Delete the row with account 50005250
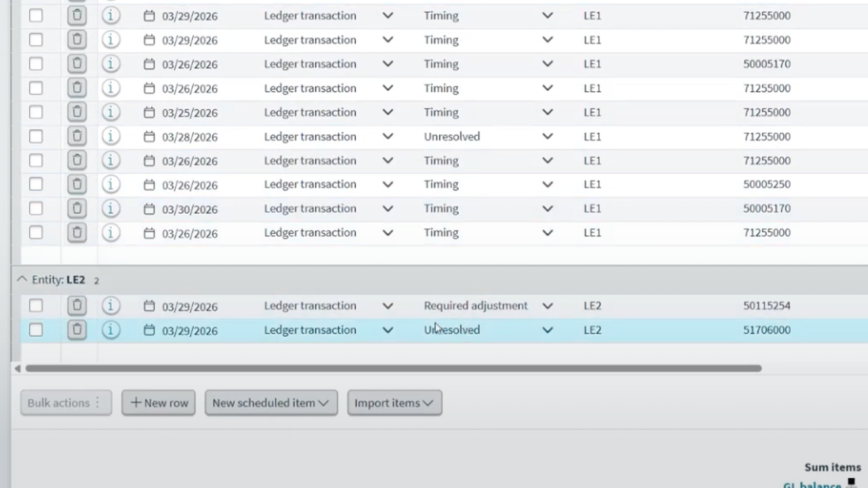 (x=77, y=184)
